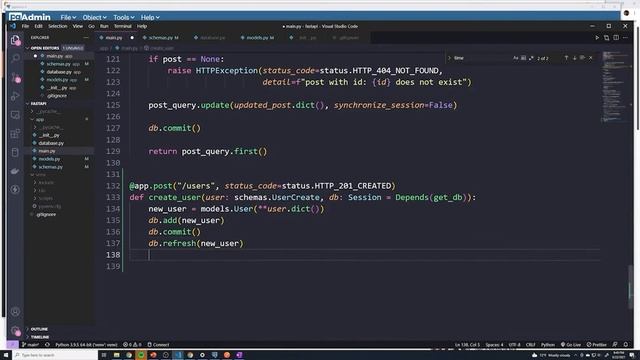Open the Run and Debug view

coord(15,96)
